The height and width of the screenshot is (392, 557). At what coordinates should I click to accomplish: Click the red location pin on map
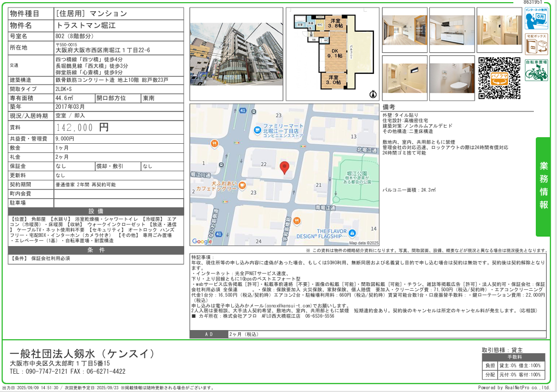(x=285, y=167)
